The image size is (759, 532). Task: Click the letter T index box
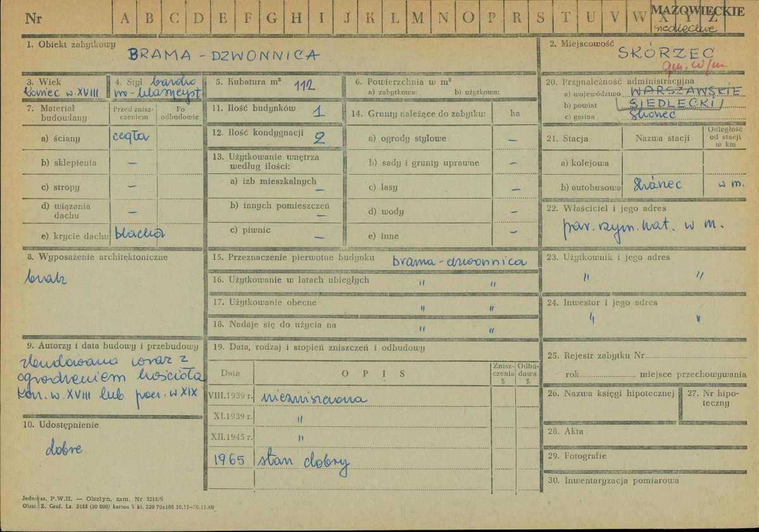point(565,18)
